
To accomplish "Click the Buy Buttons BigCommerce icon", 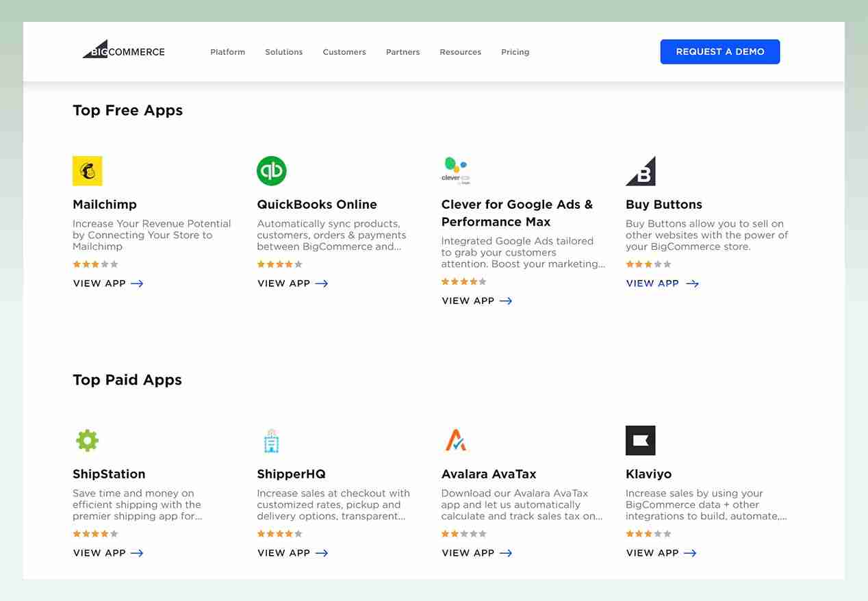I will point(641,171).
